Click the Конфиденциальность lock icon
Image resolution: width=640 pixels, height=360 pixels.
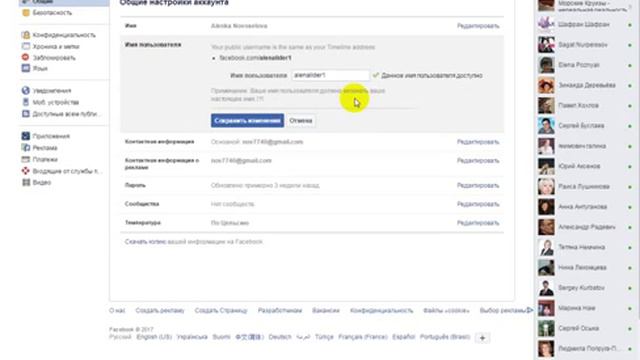pyautogui.click(x=26, y=35)
